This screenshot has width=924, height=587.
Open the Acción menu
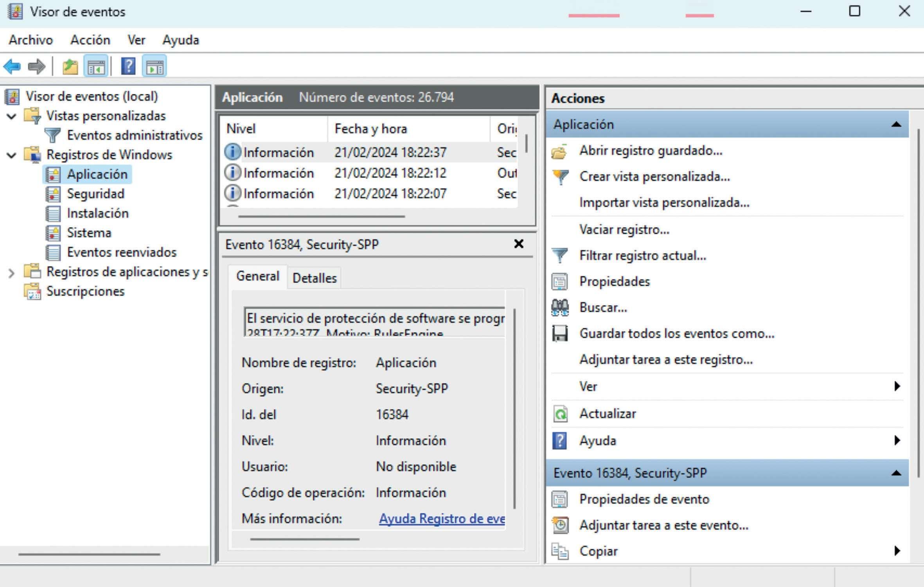(90, 40)
